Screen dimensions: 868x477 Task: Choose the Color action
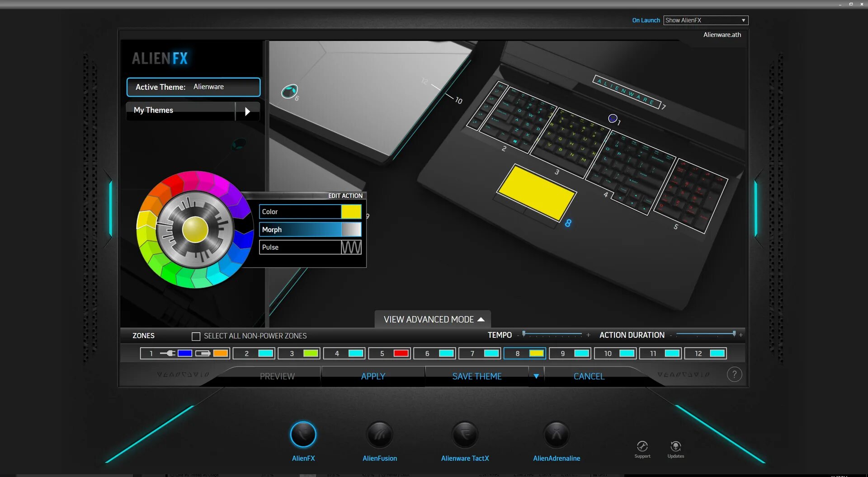click(x=310, y=211)
